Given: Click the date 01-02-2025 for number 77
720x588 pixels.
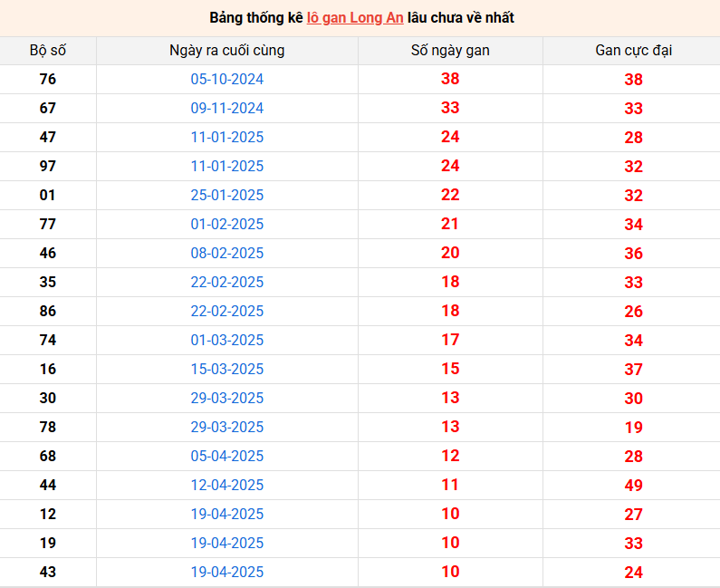Looking at the screenshot, I should point(226,225).
